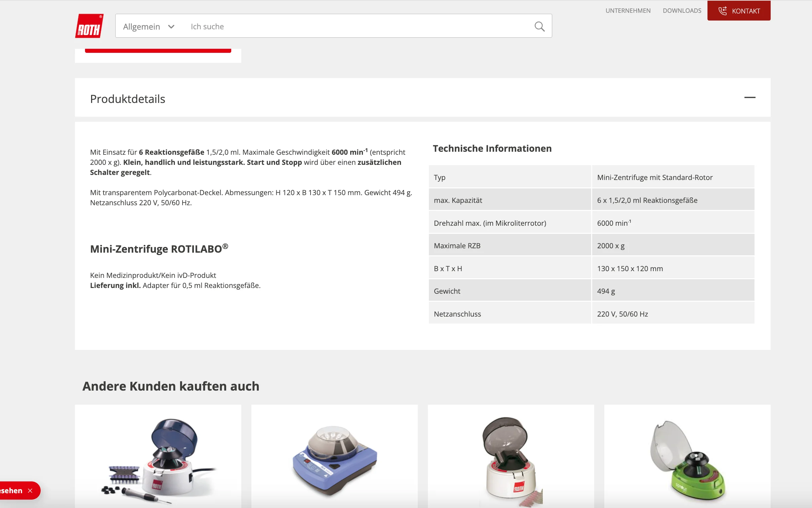Click the 'Typ' row label

pos(440,177)
